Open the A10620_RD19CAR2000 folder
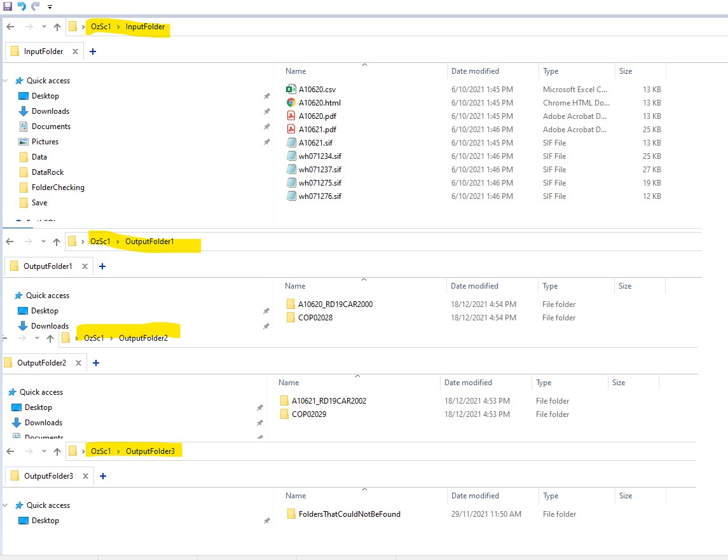The height and width of the screenshot is (560, 728). coord(335,304)
